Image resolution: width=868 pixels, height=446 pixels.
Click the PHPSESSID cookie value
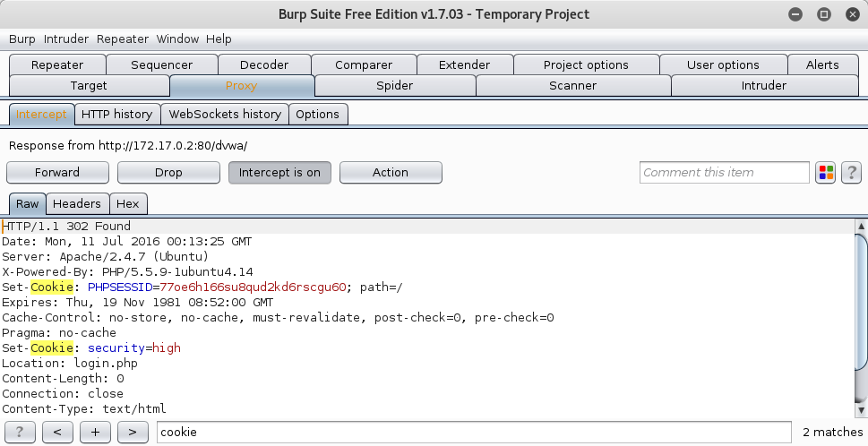pyautogui.click(x=253, y=287)
